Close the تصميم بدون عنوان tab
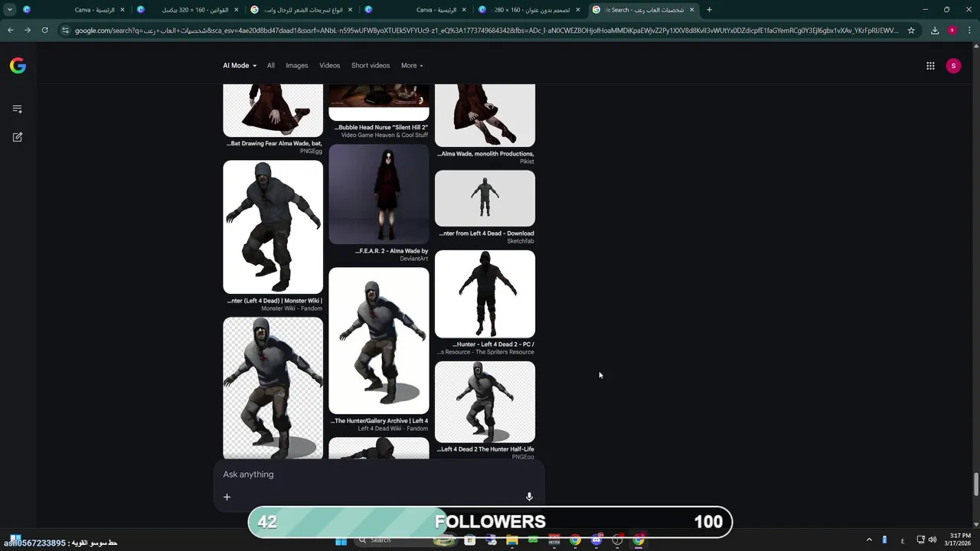The width and height of the screenshot is (980, 551). tap(578, 10)
